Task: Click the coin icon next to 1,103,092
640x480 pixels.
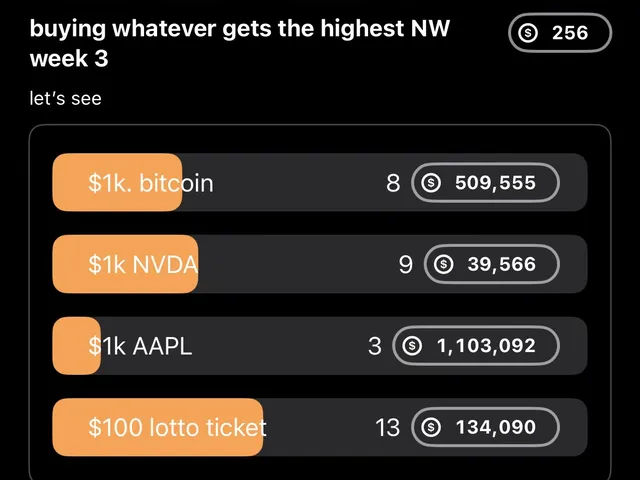Action: point(411,346)
